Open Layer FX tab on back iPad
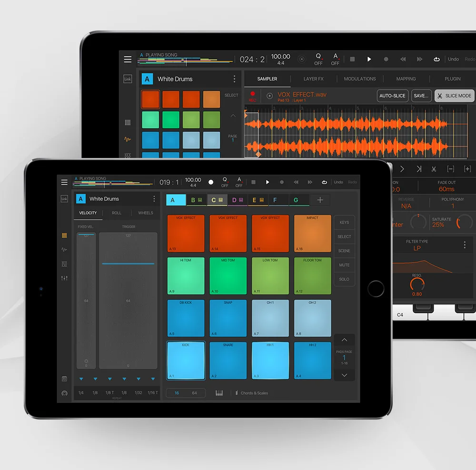476x470 pixels. click(x=313, y=79)
